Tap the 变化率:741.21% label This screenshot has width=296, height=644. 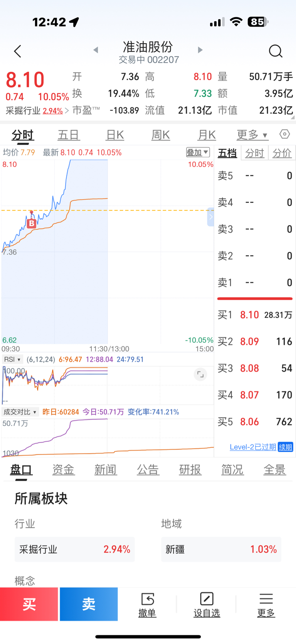(x=153, y=412)
